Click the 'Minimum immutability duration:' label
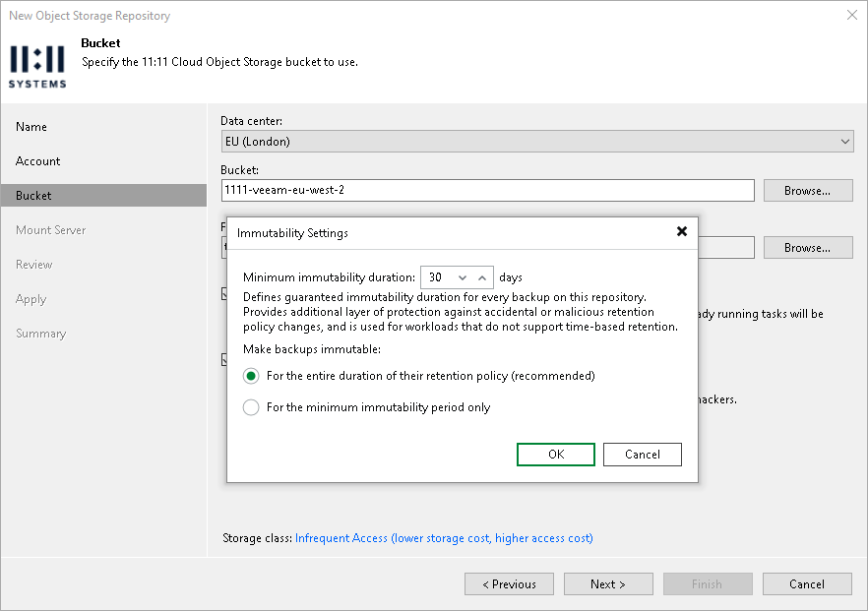Viewport: 868px width, 611px height. coord(329,277)
